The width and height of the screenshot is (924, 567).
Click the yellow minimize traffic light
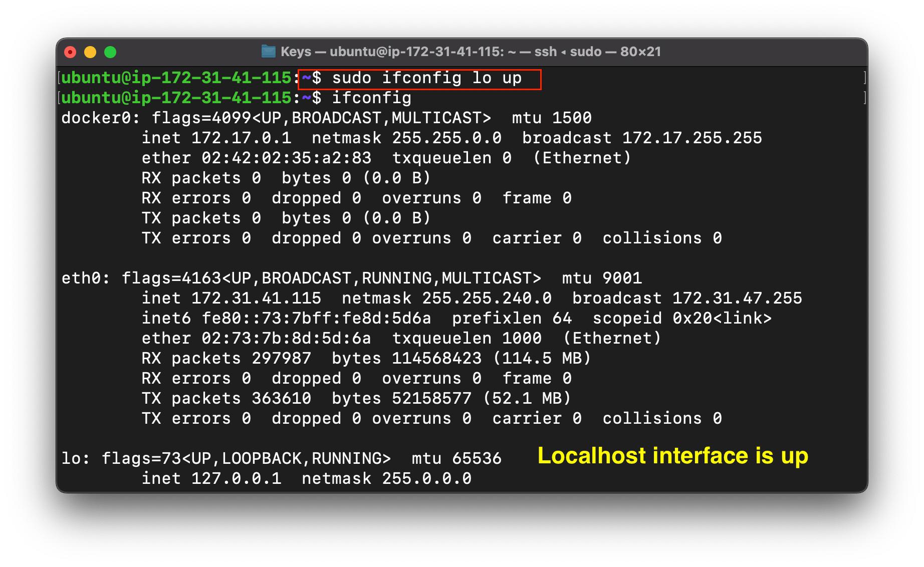point(89,51)
